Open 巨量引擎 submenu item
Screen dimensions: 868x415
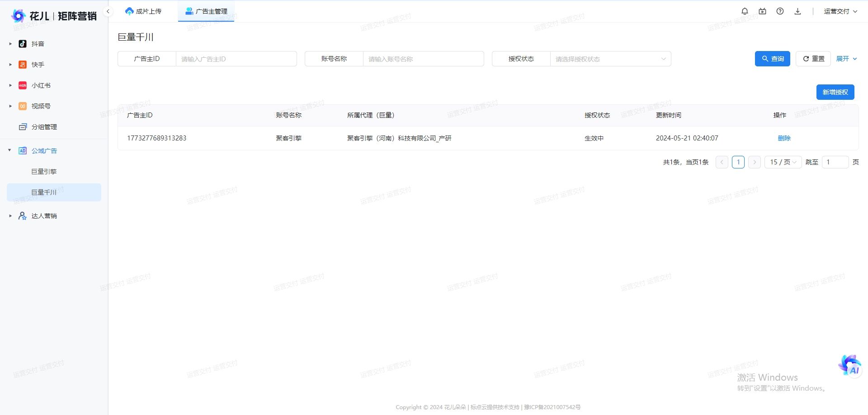point(44,172)
